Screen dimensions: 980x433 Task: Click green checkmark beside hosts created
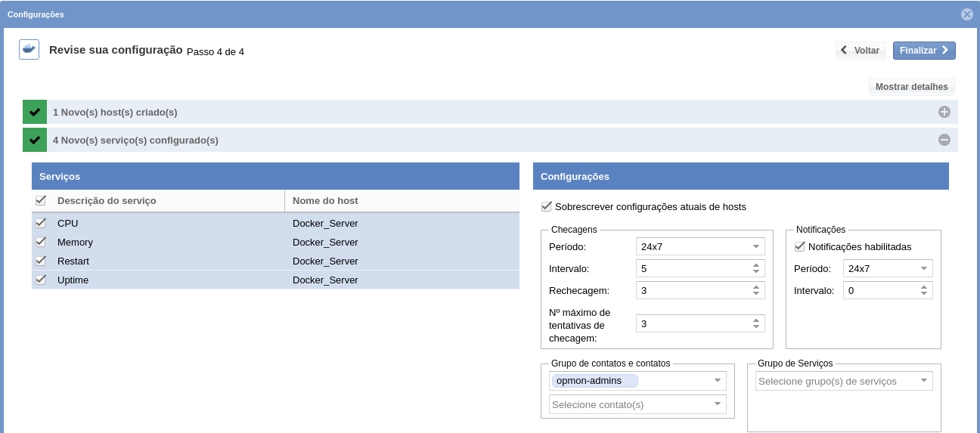(35, 112)
